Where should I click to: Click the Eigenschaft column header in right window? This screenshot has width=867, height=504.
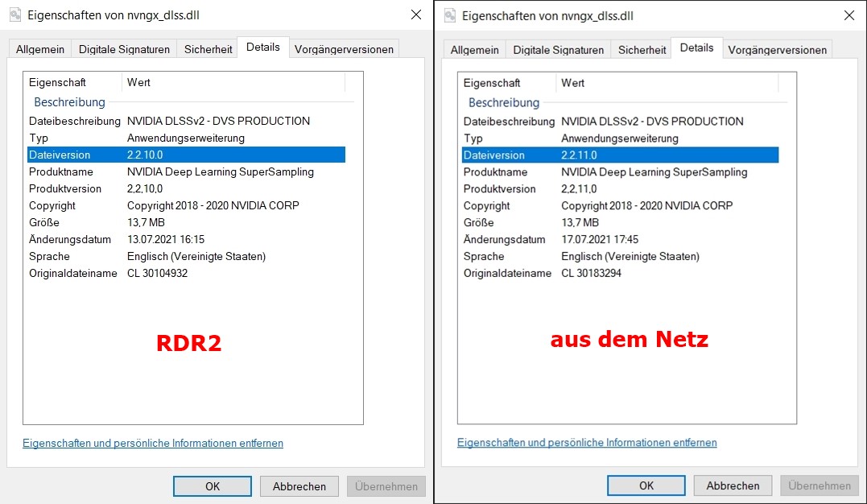(507, 83)
